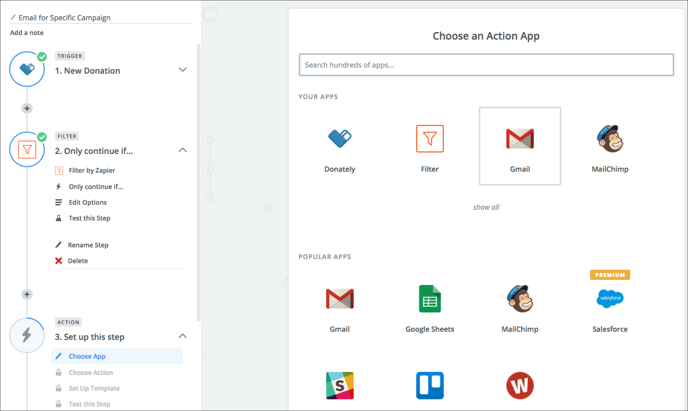Click lock icon beside Choose Action

coord(58,372)
